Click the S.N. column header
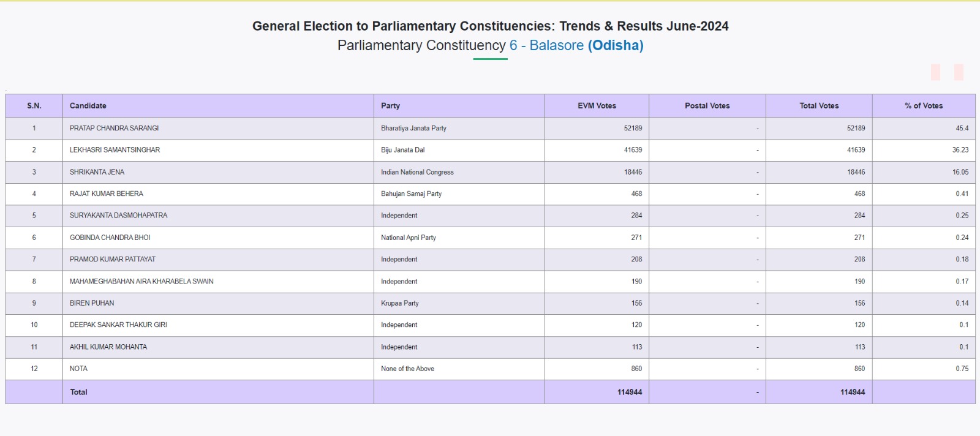The width and height of the screenshot is (980, 436). pyautogui.click(x=34, y=106)
